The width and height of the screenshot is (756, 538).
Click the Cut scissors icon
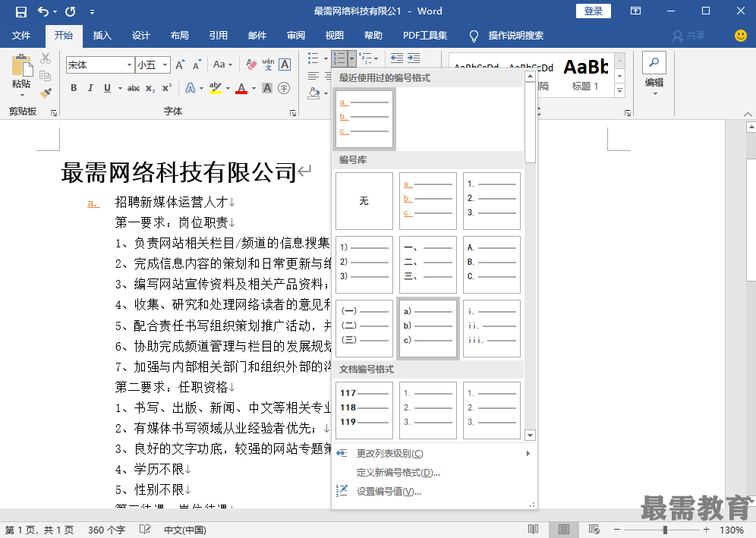46,58
